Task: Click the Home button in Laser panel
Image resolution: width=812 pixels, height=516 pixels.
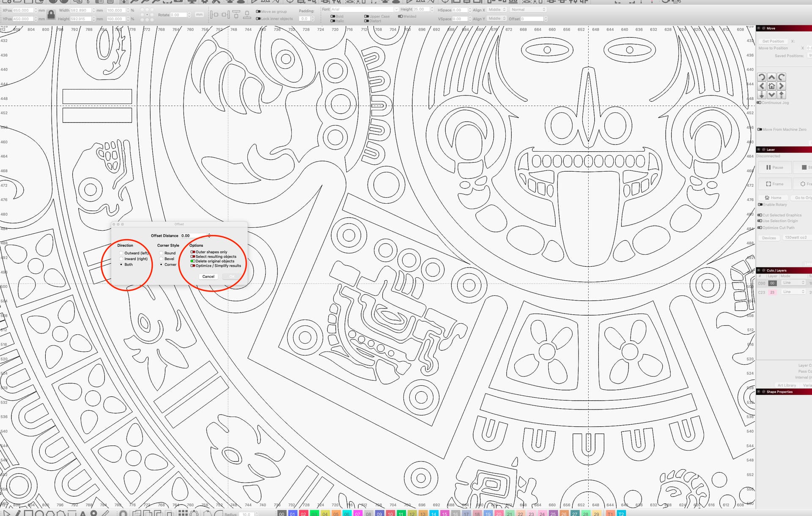Action: tap(773, 198)
